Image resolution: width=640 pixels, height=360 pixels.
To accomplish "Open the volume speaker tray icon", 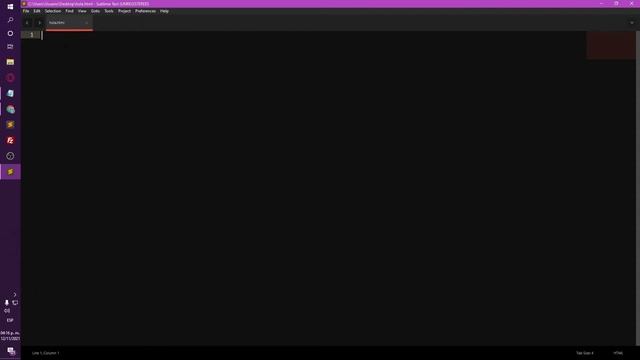I will [x=7, y=311].
